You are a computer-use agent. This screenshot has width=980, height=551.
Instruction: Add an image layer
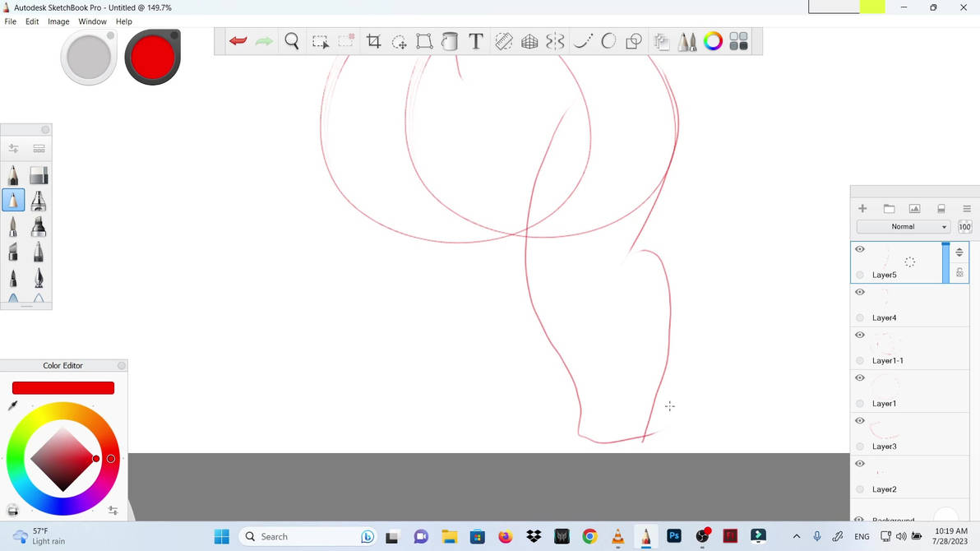coord(914,208)
